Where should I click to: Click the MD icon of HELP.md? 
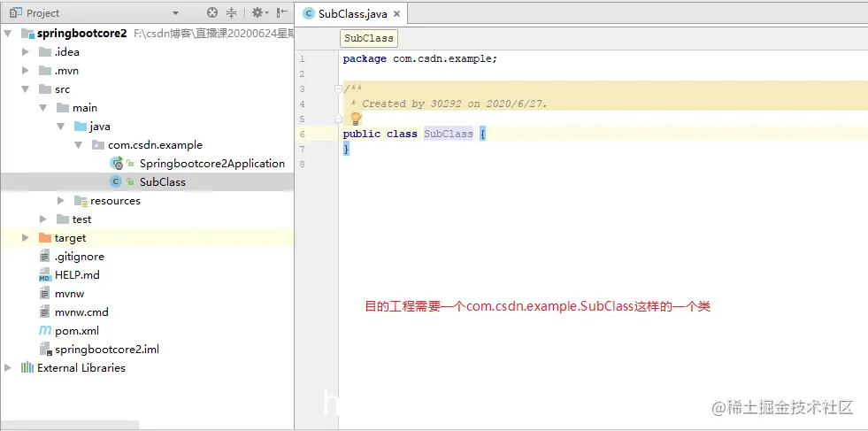tap(45, 275)
